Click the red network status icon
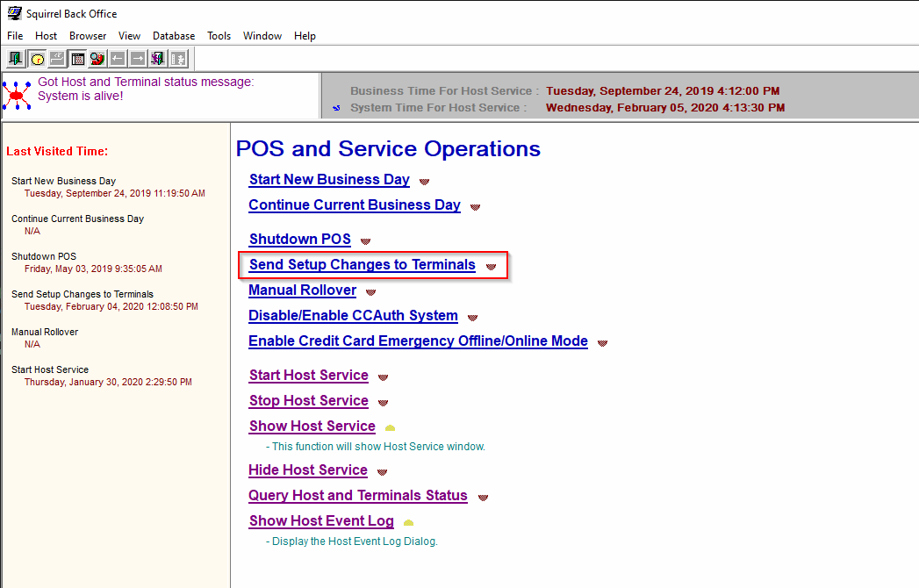Screen dimensions: 919x588 (x=17, y=96)
